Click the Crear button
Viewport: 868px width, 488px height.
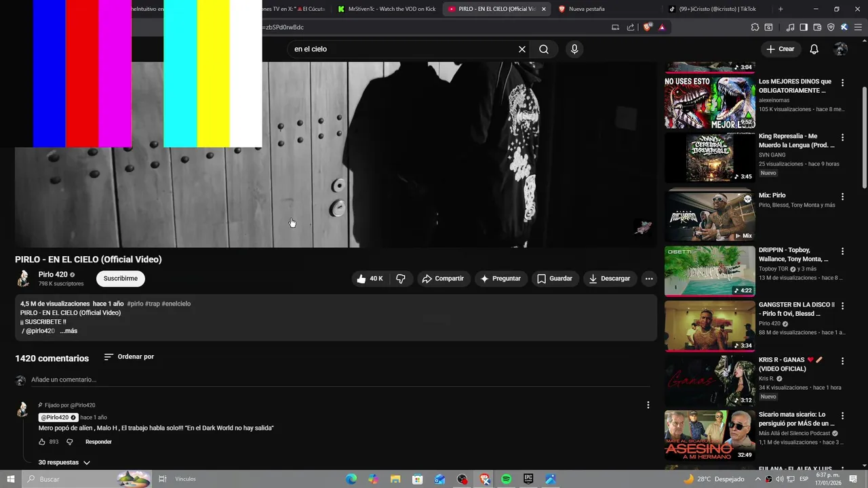[x=781, y=49]
